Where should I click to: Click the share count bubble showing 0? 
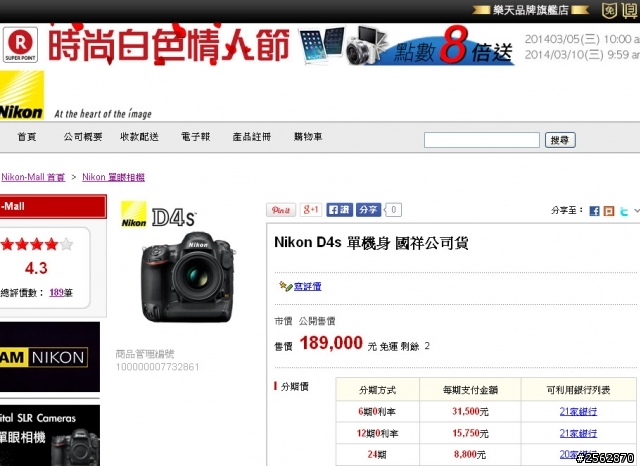tap(393, 210)
